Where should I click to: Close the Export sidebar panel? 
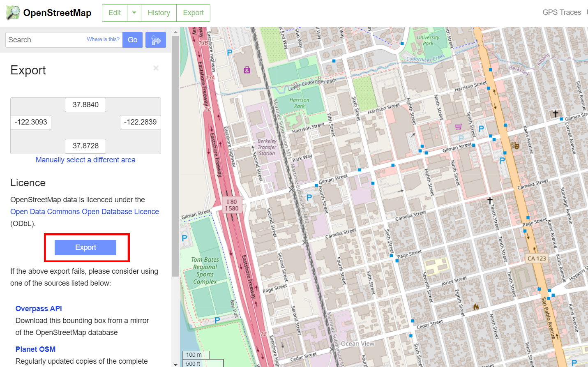[x=156, y=68]
